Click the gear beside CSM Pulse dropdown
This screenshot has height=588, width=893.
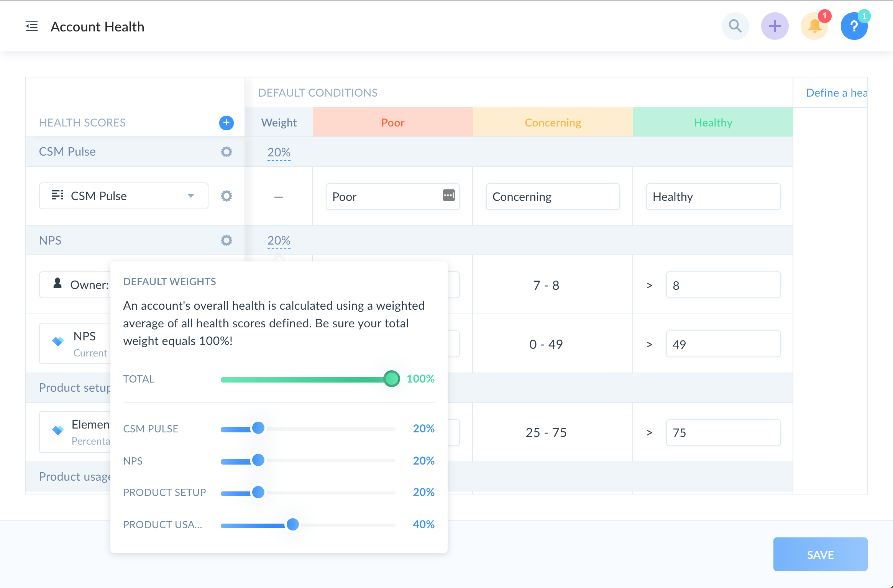coord(226,196)
